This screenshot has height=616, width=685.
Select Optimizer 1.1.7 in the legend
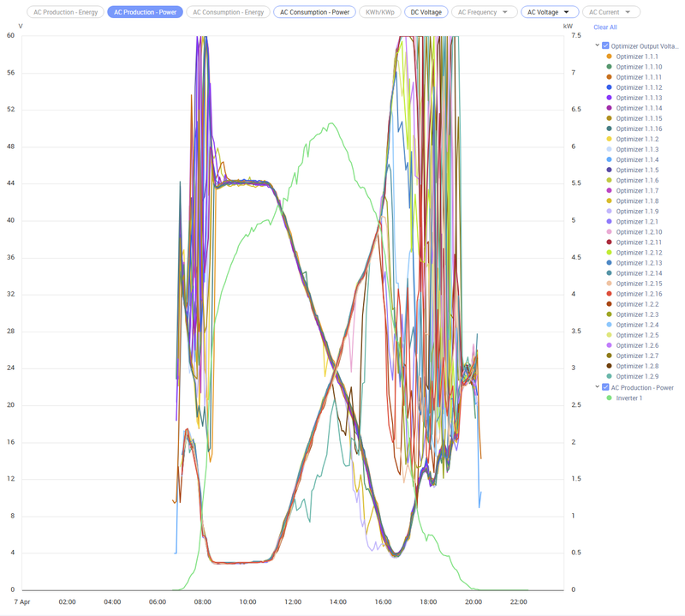tap(637, 190)
